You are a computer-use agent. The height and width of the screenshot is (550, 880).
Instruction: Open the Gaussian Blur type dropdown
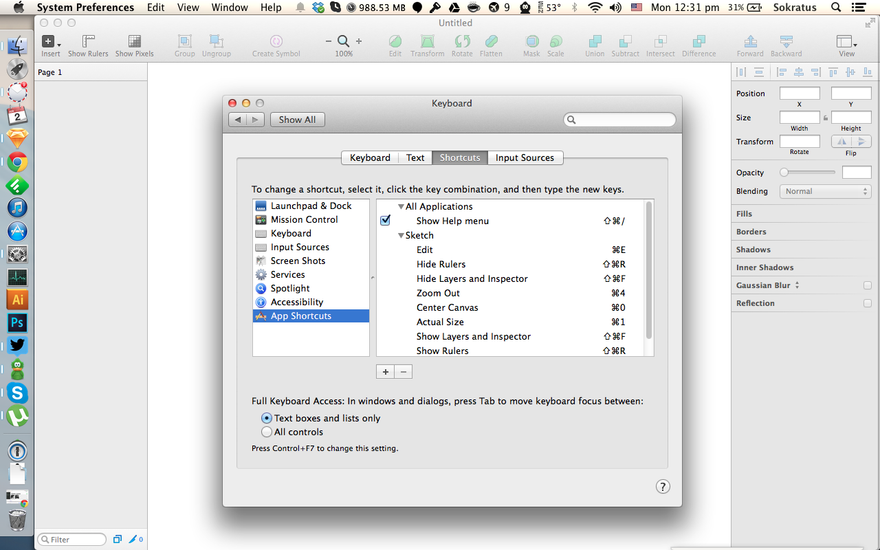click(797, 285)
